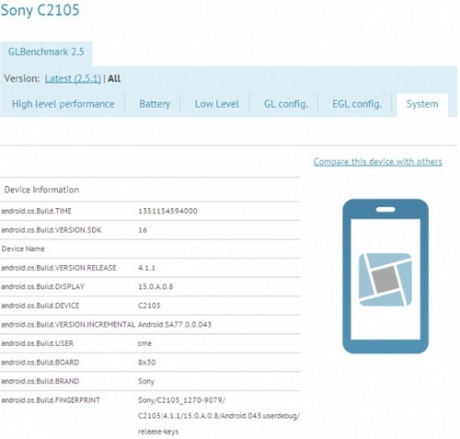The image size is (460, 439).
Task: Open the EGL config. tab
Action: click(x=357, y=104)
